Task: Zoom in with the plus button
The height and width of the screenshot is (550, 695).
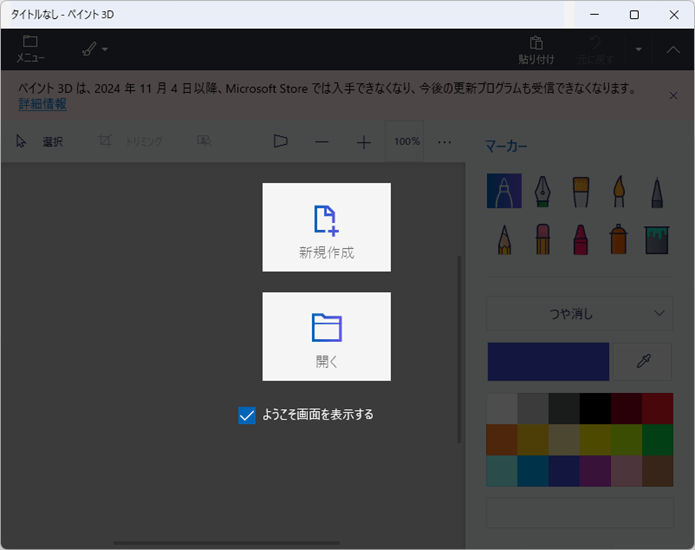Action: (363, 142)
